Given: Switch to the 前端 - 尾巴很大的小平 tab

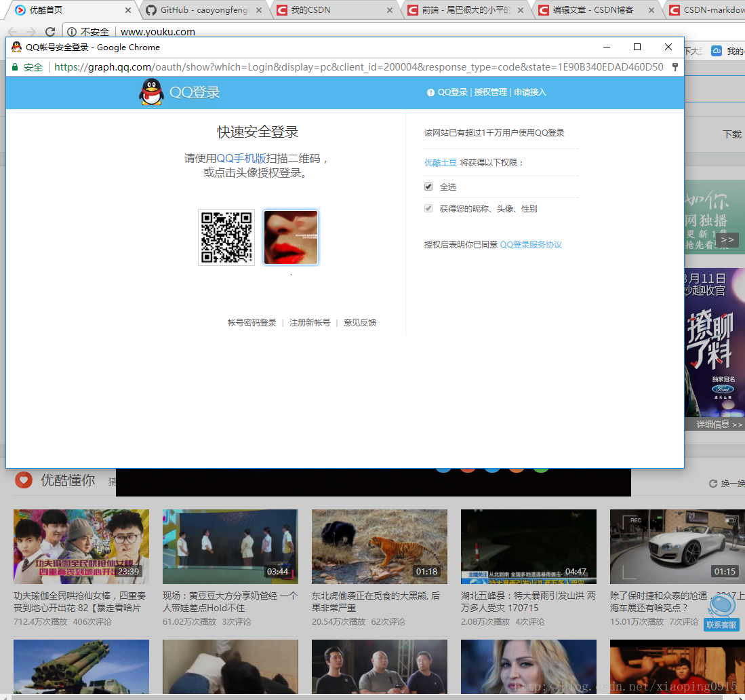Looking at the screenshot, I should [x=466, y=10].
